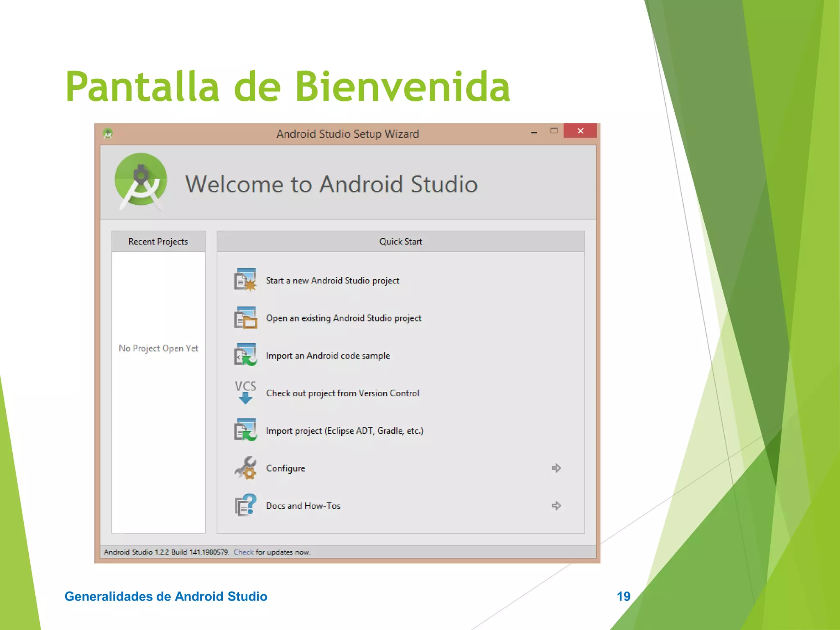Choose Import an Android code sample

click(328, 356)
